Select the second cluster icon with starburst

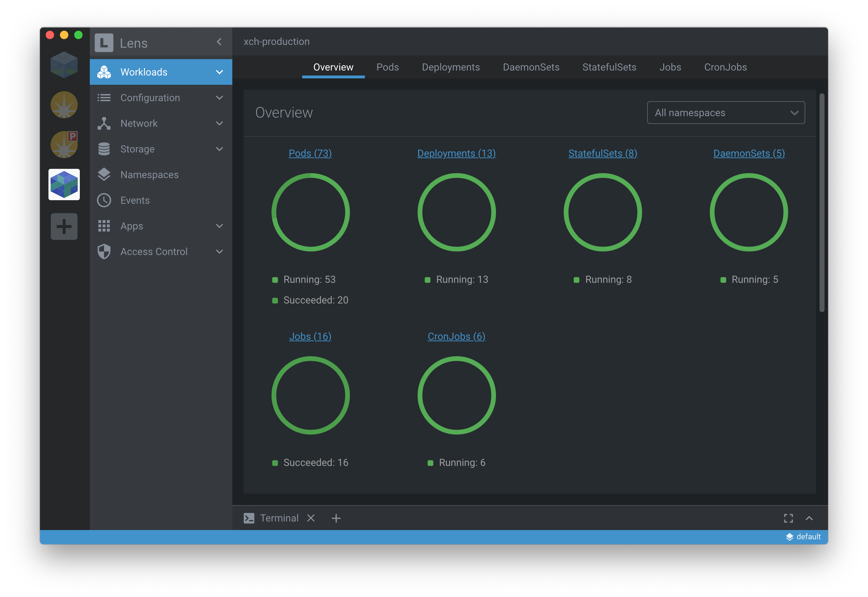click(x=64, y=105)
